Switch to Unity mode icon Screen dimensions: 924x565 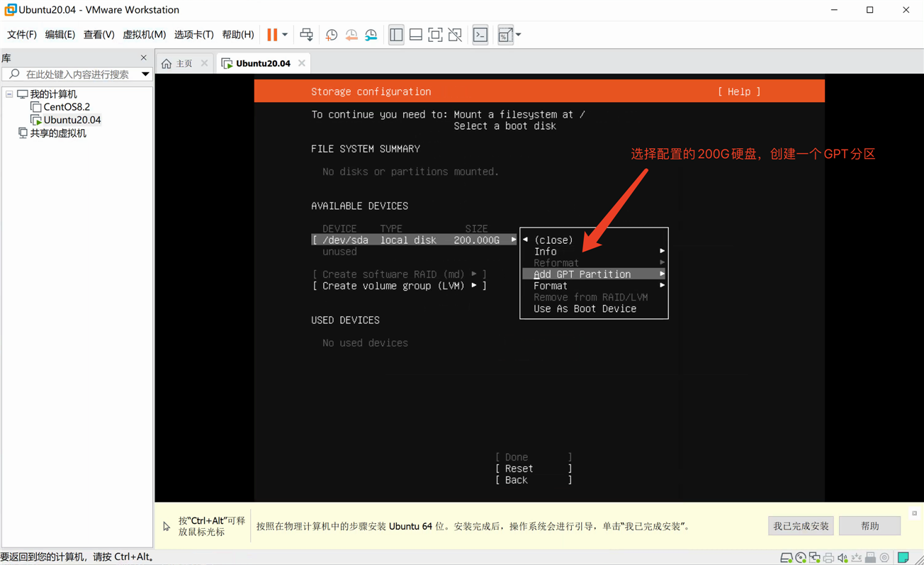tap(455, 35)
